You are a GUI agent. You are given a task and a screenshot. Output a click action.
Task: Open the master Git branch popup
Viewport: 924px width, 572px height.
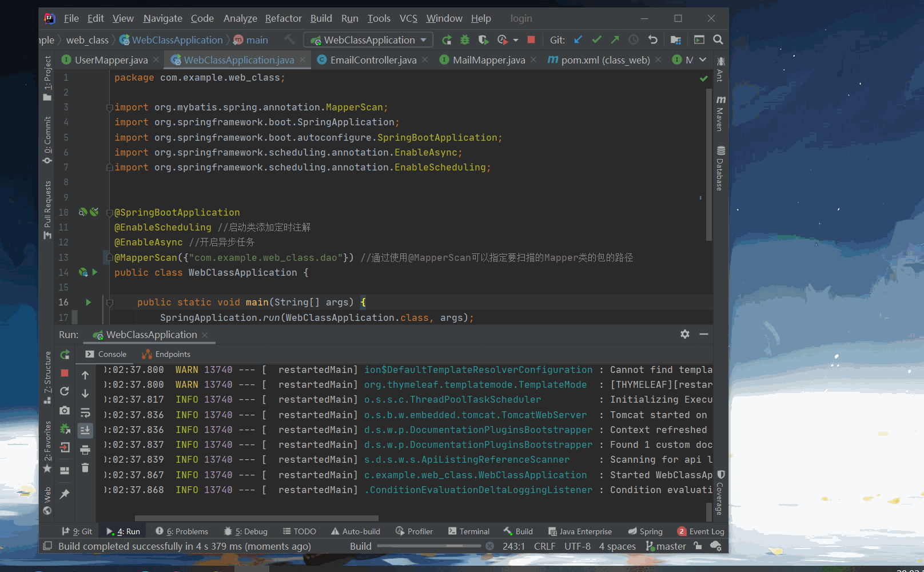tap(666, 546)
